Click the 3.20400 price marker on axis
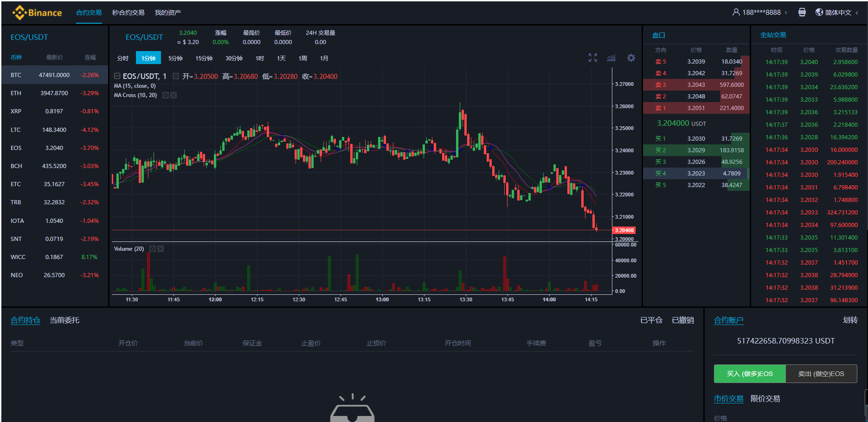The width and height of the screenshot is (868, 422). tap(624, 230)
